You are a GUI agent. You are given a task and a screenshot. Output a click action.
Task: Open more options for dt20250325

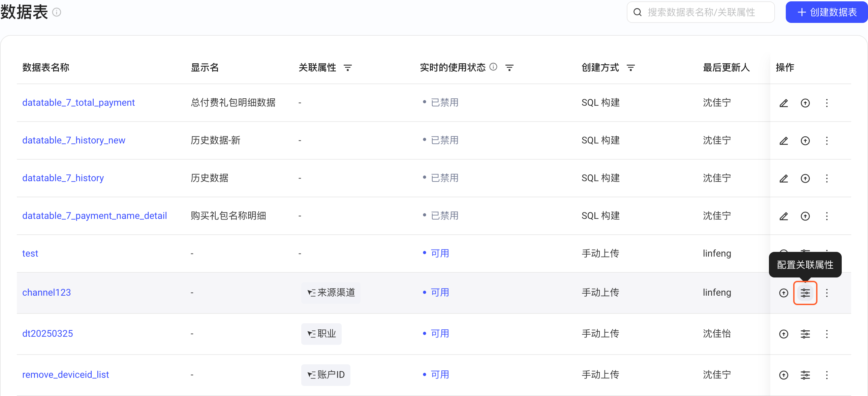tap(827, 334)
